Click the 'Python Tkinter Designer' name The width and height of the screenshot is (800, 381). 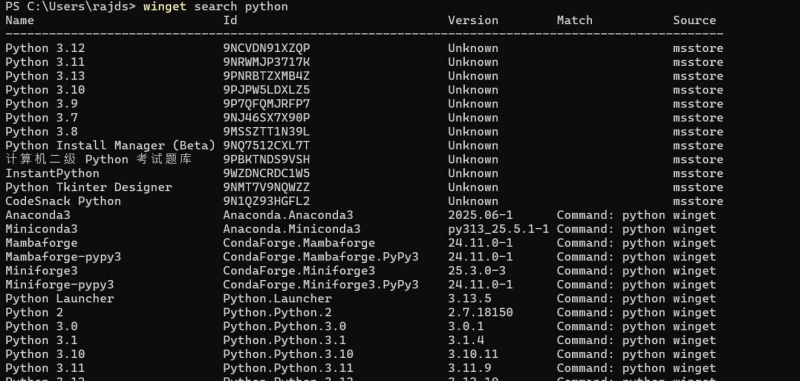coord(89,187)
